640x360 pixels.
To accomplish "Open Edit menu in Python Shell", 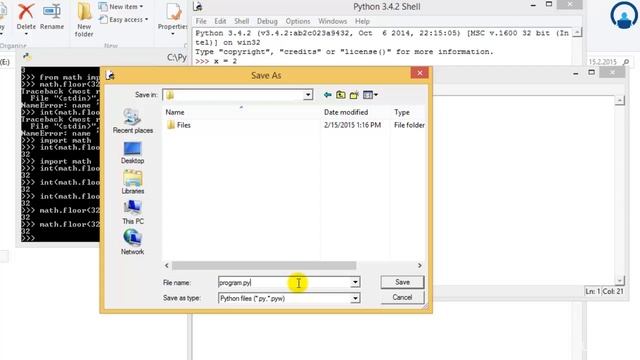I will [220, 21].
